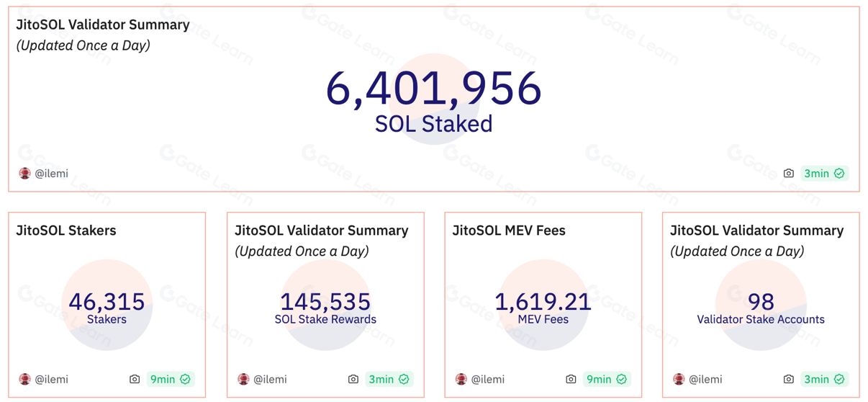Click the 46,315 Stakers counter
868x402 pixels.
coord(107,302)
